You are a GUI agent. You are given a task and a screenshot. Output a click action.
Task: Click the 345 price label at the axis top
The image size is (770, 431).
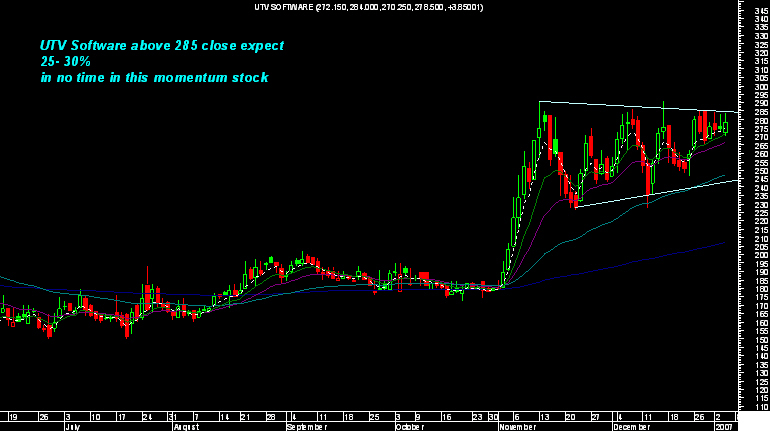pos(762,11)
